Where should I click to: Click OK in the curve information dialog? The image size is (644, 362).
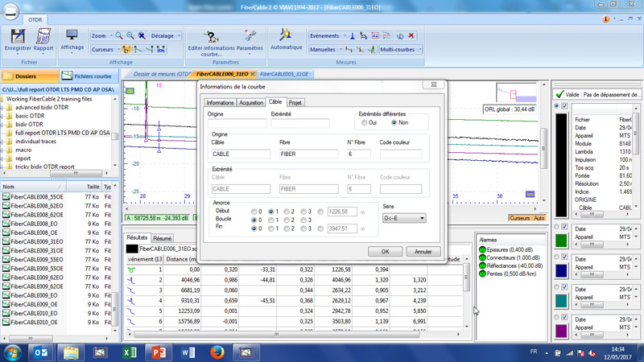pos(385,252)
